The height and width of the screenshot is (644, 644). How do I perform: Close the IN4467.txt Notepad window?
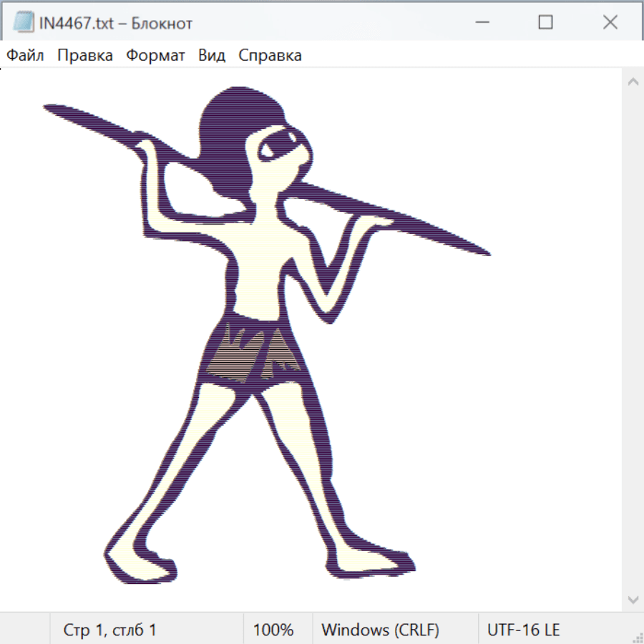click(610, 23)
